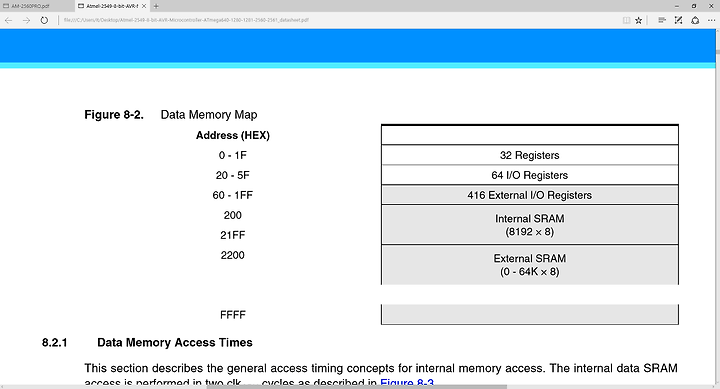Viewport: 720px width, 389px height.
Task: Click the 'FFFF' address
Action: pos(232,315)
